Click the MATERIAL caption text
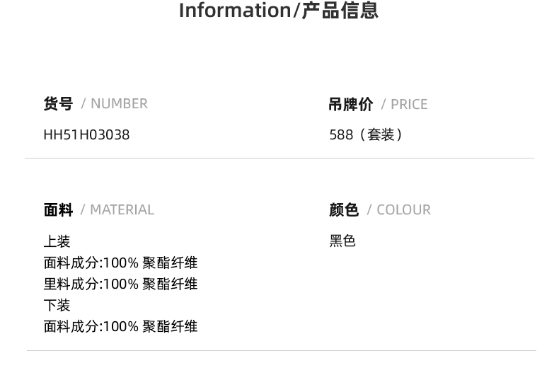Screen dimensions: 559x392 [x=122, y=209]
